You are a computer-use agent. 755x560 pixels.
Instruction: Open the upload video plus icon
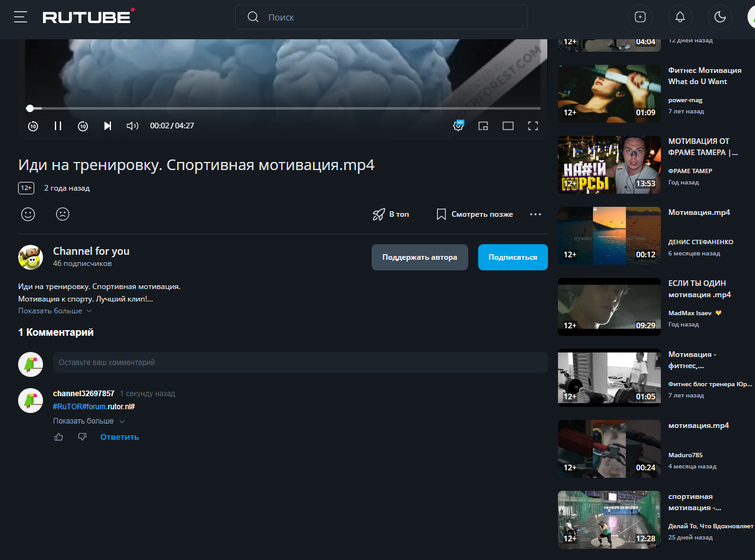(x=640, y=17)
